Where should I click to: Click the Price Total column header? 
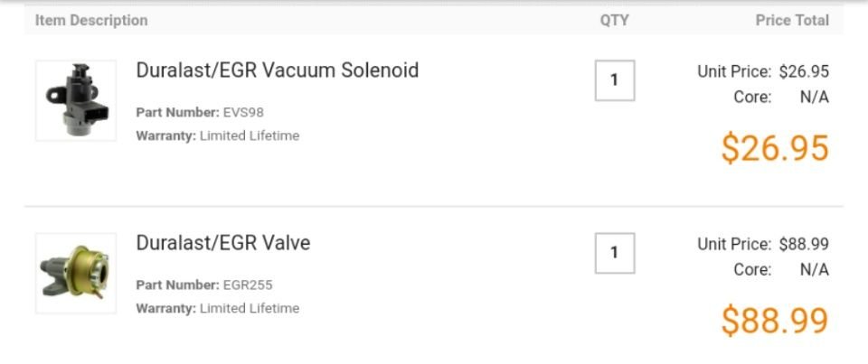[792, 21]
